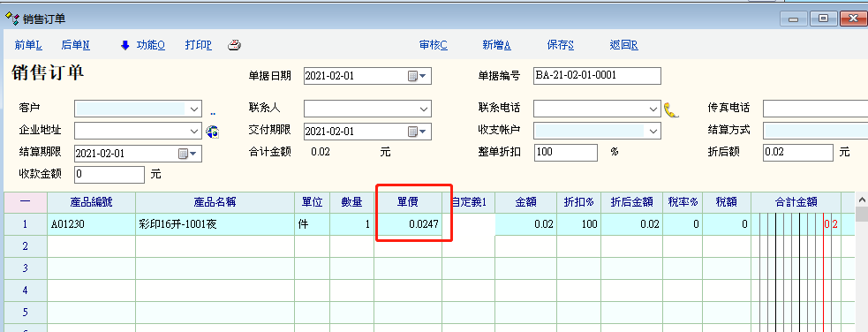This screenshot has height=332, width=868.
Task: Click the 產品名稱 column header
Action: [215, 202]
